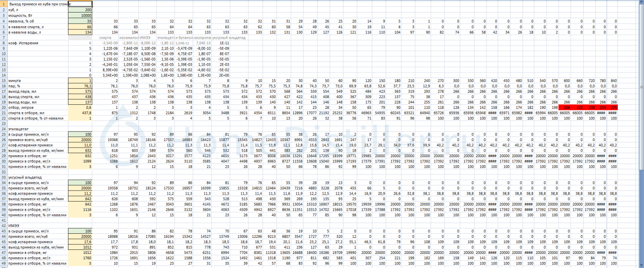This screenshot has height=268, width=644.
Task: Click row header 32 of the blank row
Action: pyautogui.click(x=4, y=172)
